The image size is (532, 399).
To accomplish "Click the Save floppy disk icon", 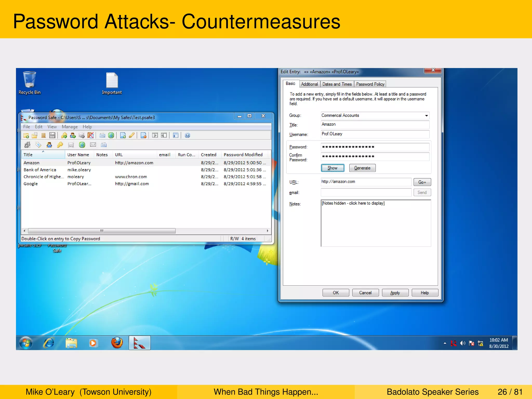I will click(52, 135).
